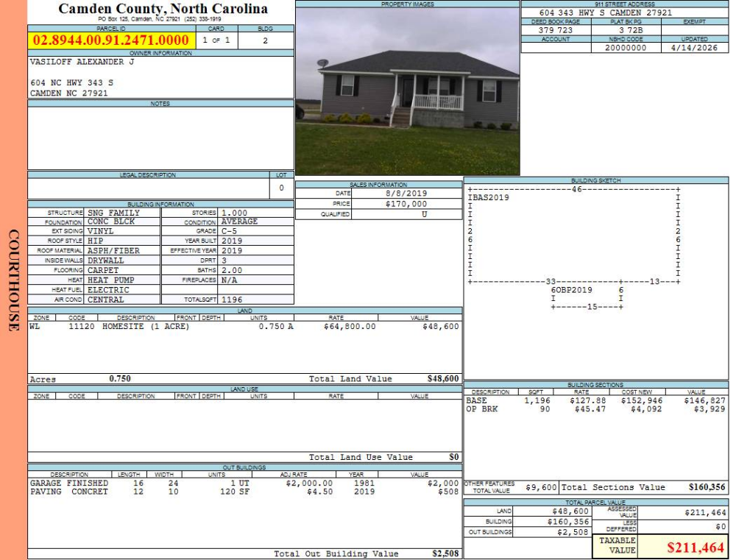Viewport: 736px width, 560px height.
Task: Click baths value 2.00
Action: (x=232, y=270)
